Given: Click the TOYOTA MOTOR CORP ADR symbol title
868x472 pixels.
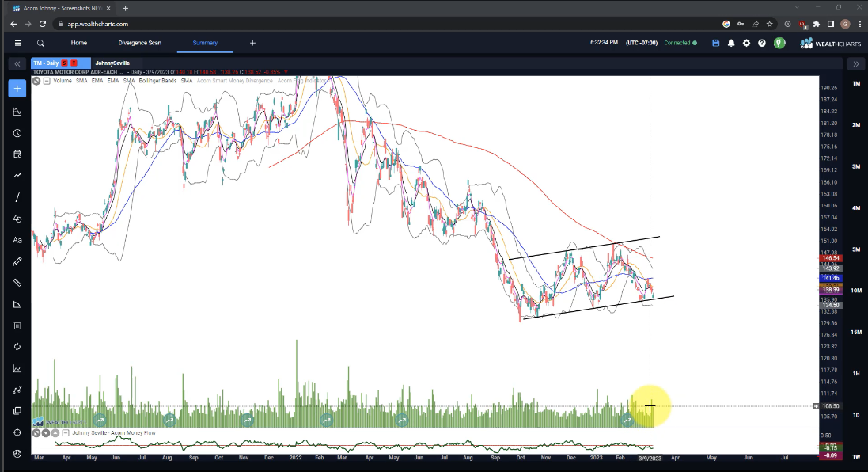Looking at the screenshot, I should tap(78, 72).
